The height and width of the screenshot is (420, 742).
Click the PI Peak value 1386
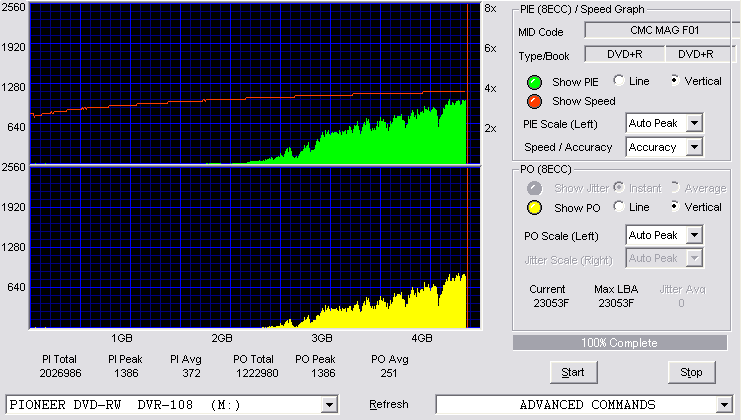pos(126,373)
